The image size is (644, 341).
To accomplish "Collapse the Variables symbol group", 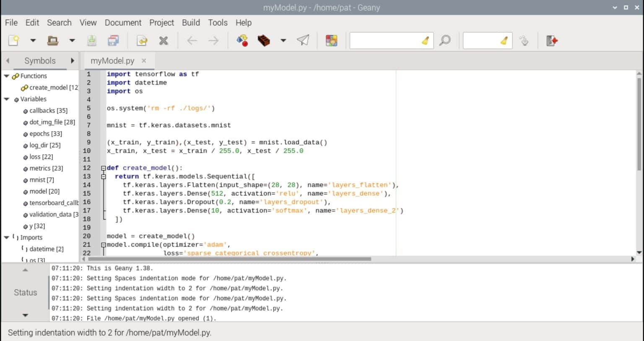I will point(6,99).
